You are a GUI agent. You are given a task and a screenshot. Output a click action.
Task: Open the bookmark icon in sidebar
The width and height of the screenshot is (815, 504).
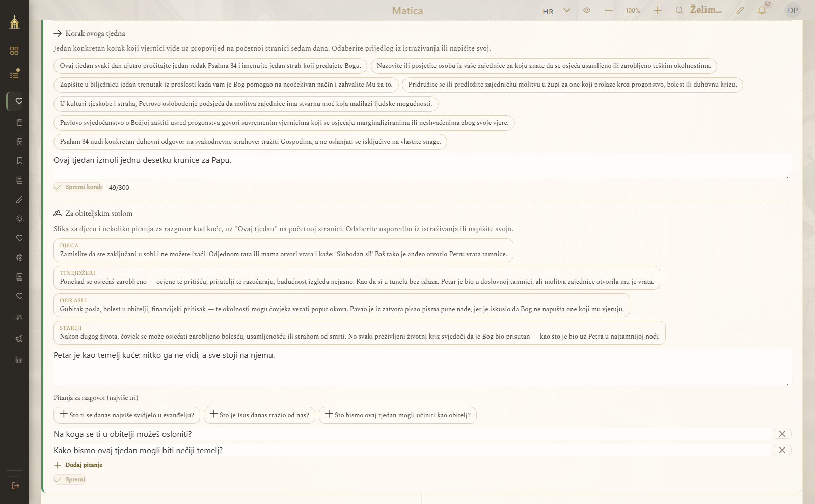[19, 161]
